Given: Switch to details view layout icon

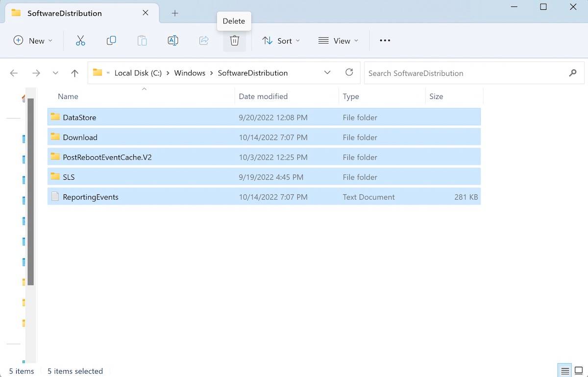Looking at the screenshot, I should pos(565,371).
